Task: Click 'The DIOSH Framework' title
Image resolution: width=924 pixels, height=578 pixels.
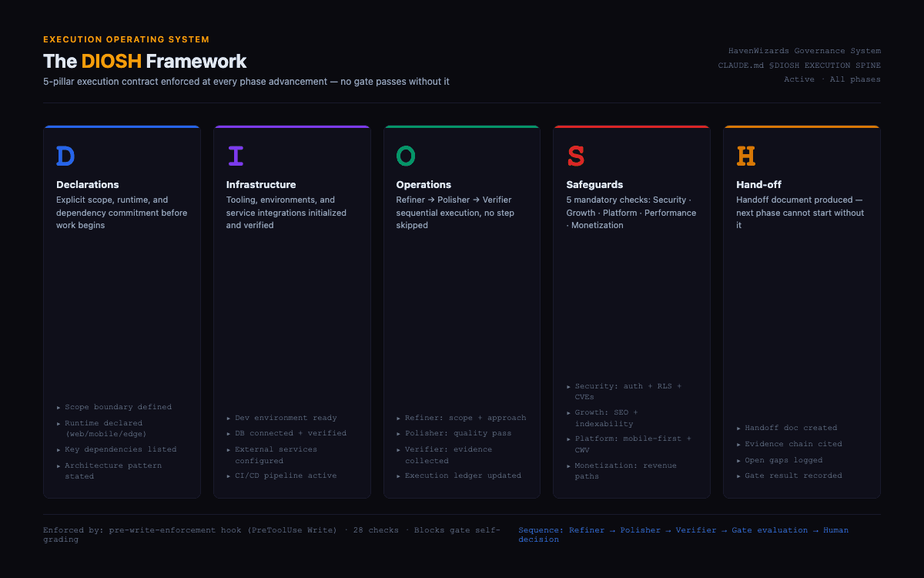Action: pos(145,62)
